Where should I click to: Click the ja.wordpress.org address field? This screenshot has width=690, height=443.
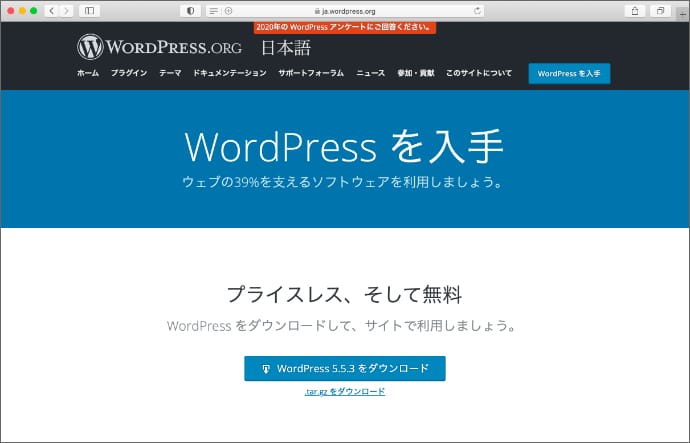(x=345, y=10)
